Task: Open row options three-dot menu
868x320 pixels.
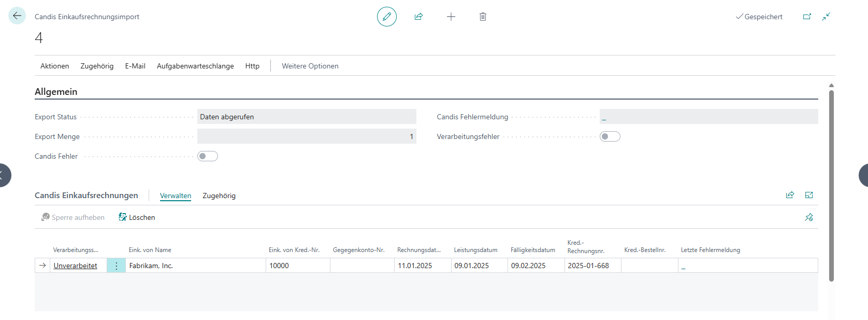Action: pos(117,266)
